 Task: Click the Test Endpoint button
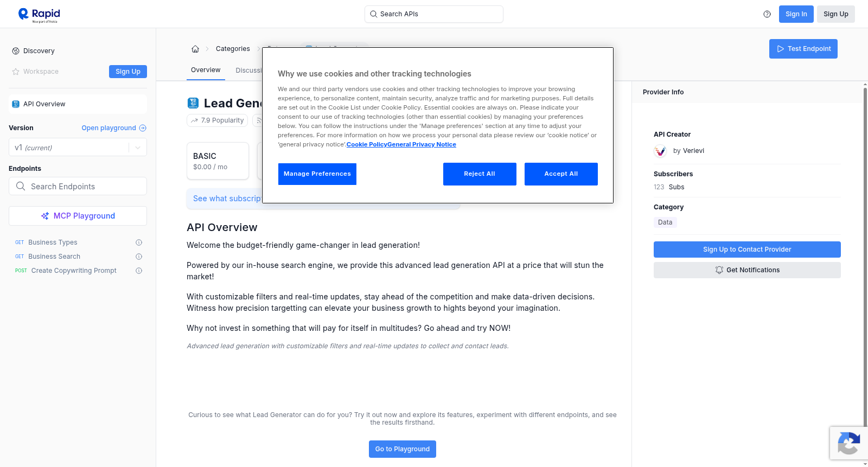803,49
